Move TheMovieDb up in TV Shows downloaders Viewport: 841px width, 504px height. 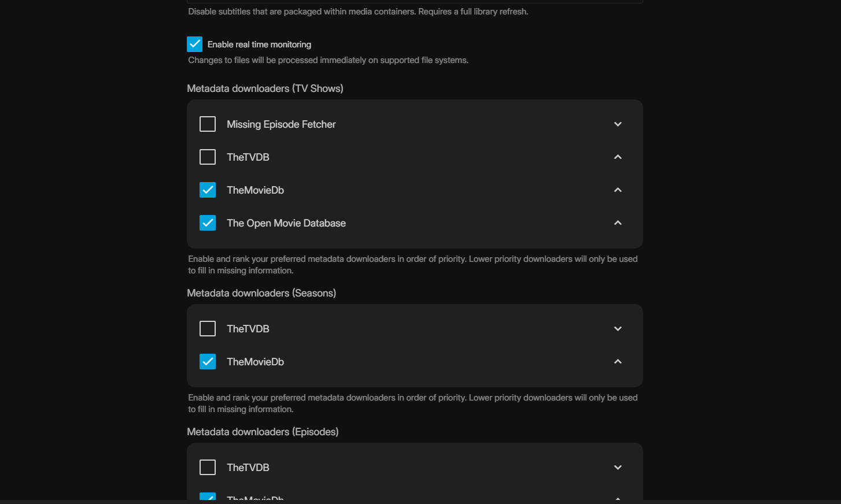click(x=618, y=190)
